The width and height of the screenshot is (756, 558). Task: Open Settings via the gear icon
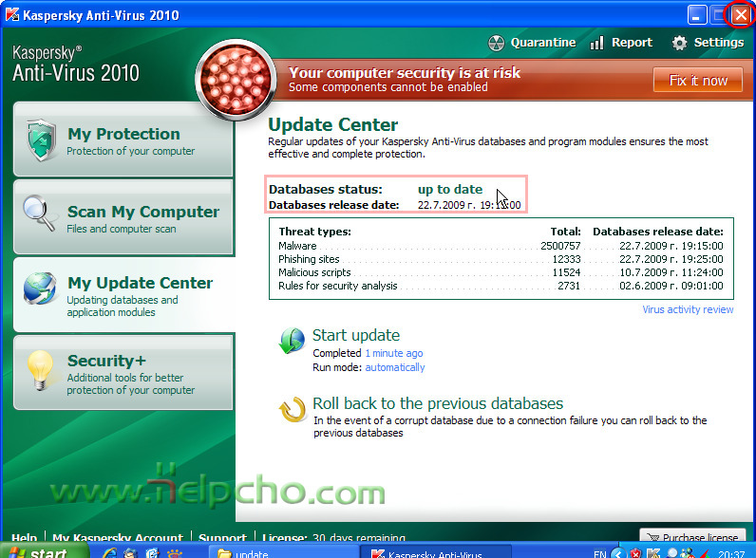point(679,43)
